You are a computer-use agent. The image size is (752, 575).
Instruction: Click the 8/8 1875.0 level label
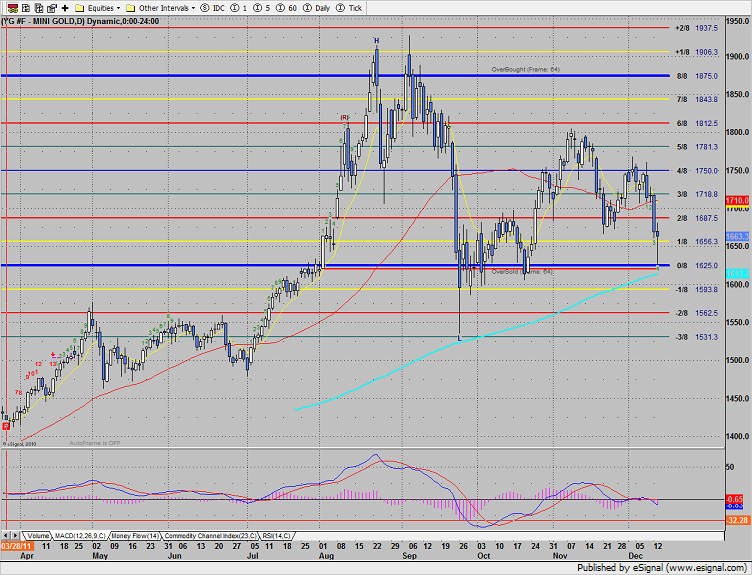click(697, 76)
